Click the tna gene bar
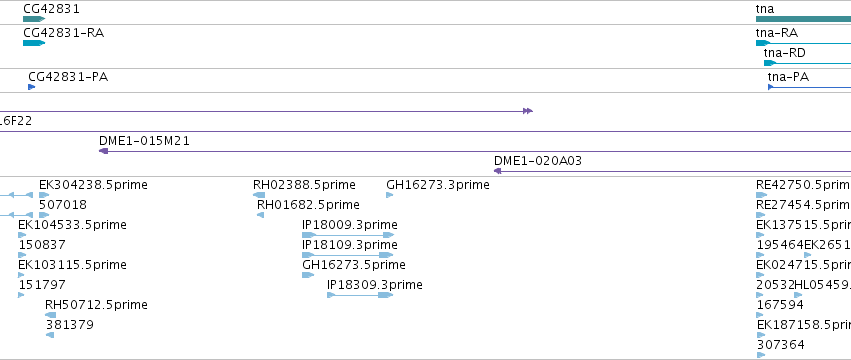 coord(803,19)
